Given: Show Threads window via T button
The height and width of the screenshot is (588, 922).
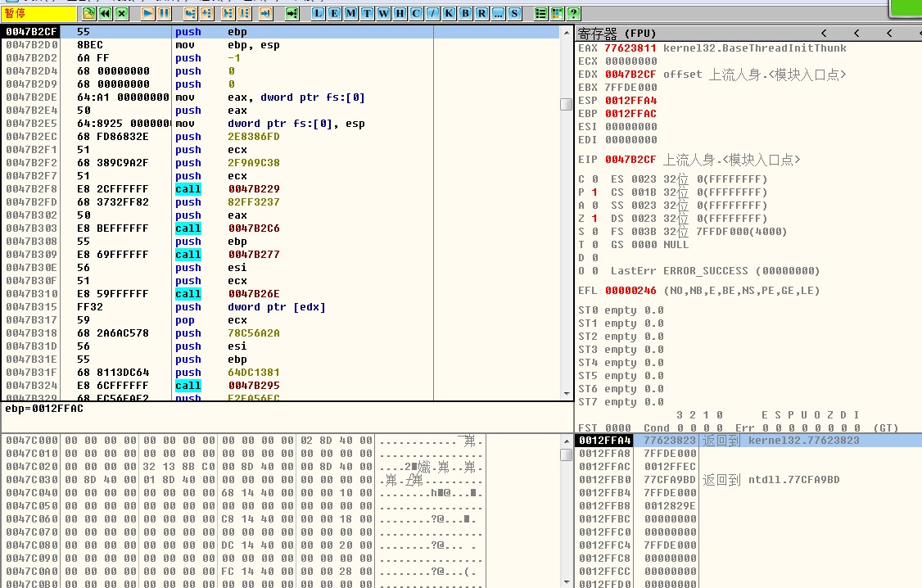Looking at the screenshot, I should coord(367,13).
